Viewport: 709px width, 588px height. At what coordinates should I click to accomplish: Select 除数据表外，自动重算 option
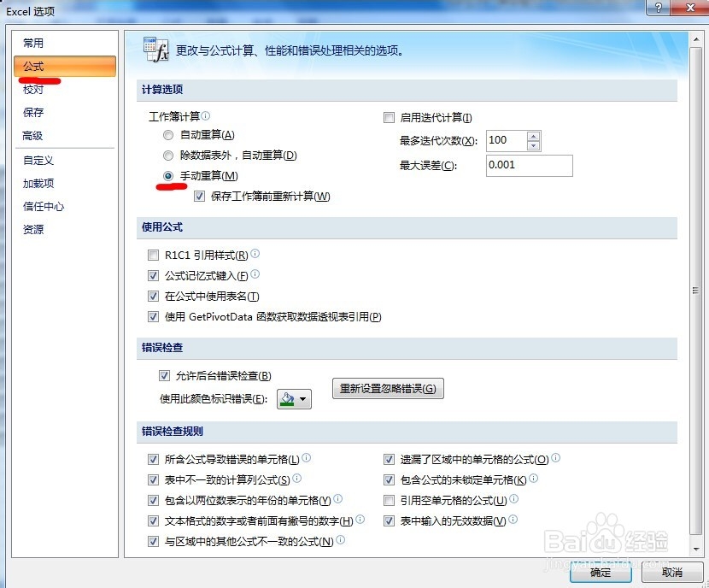(x=168, y=156)
